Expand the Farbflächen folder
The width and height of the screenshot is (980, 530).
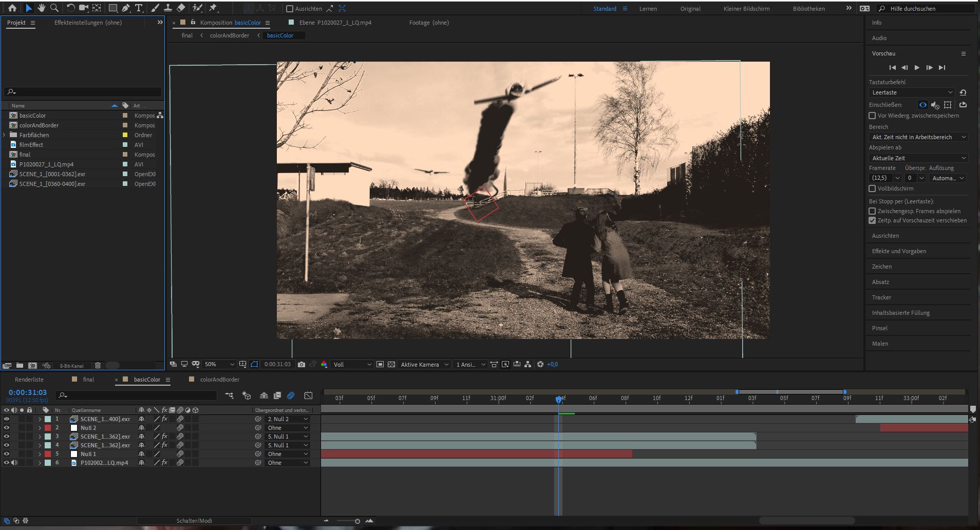(x=5, y=135)
